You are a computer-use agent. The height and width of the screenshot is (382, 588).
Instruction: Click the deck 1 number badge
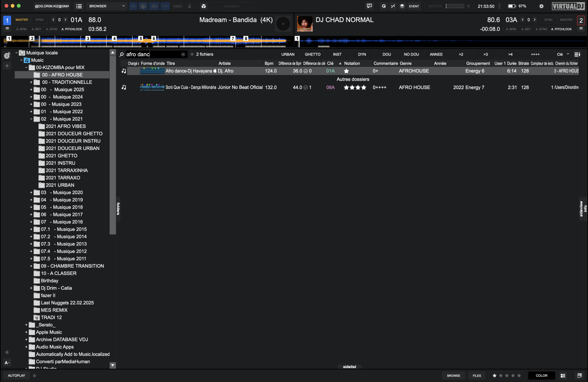(7, 21)
